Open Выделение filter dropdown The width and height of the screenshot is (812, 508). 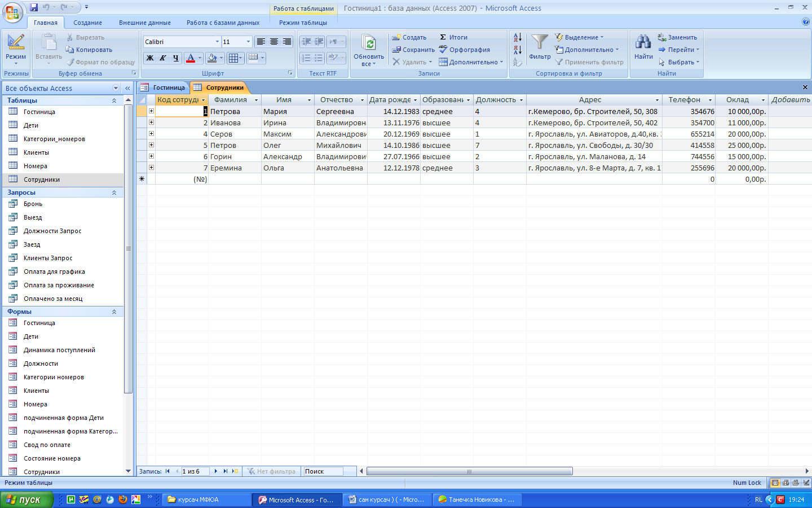coord(579,37)
